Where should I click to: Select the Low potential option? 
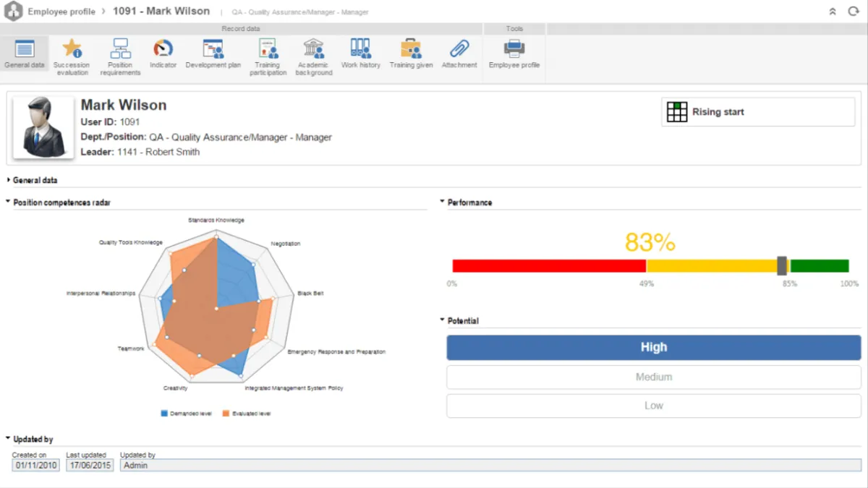click(653, 406)
